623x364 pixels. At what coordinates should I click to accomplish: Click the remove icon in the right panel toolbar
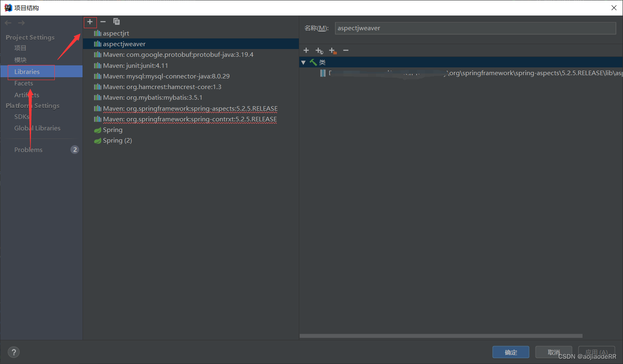(345, 50)
